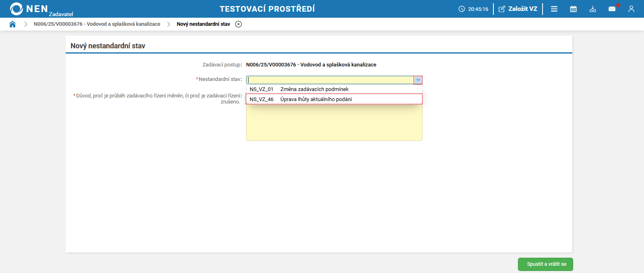Select NS_VZ_46 Úprava lhůty aktuálního podání

tap(334, 99)
